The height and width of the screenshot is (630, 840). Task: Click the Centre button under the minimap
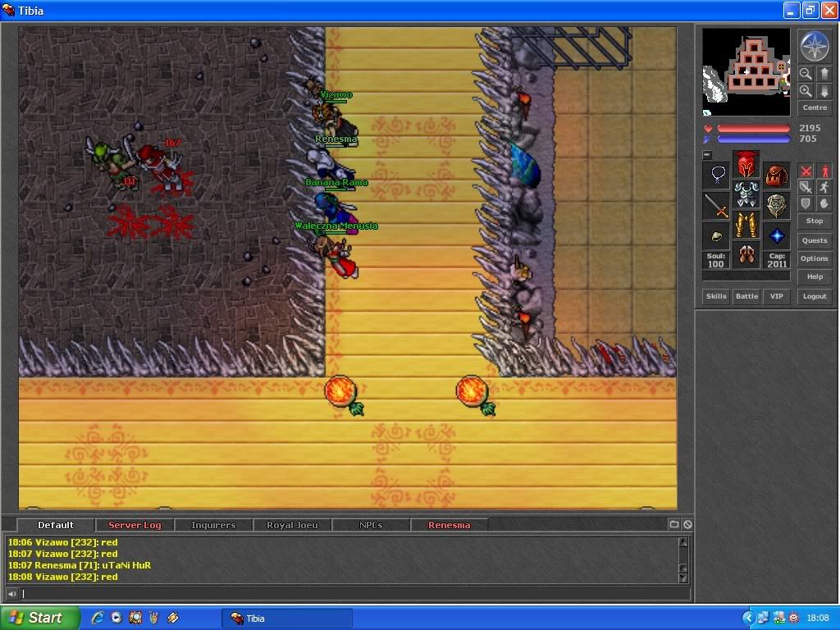tap(815, 107)
